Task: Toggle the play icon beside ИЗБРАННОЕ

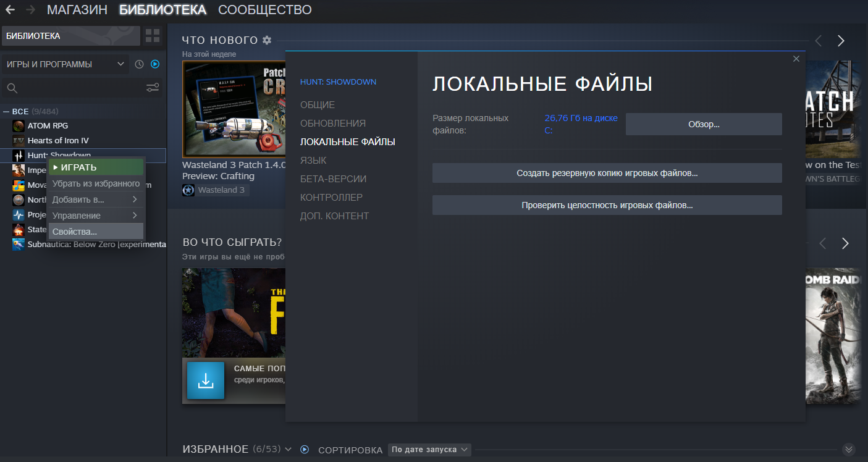Action: pos(305,449)
